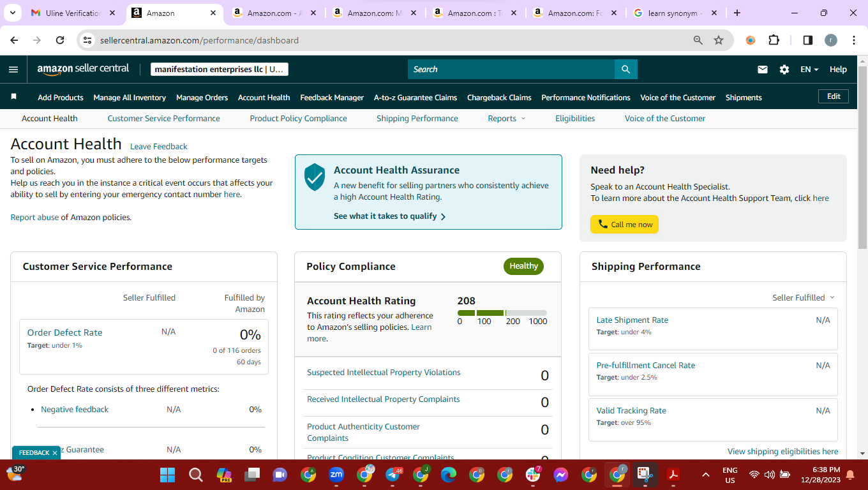Open Adobe Acrobat from the taskbar
Viewport: 868px width, 490px height.
pos(673,475)
